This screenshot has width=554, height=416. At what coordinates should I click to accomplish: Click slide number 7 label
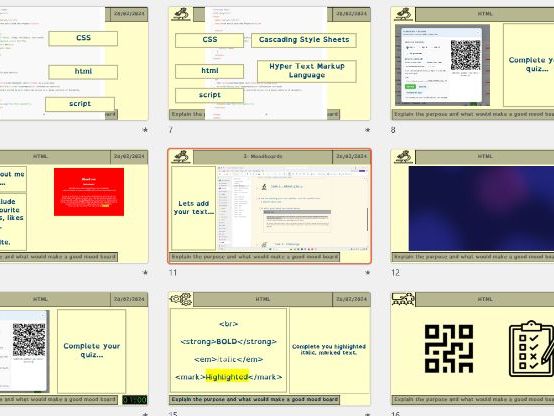tap(171, 130)
